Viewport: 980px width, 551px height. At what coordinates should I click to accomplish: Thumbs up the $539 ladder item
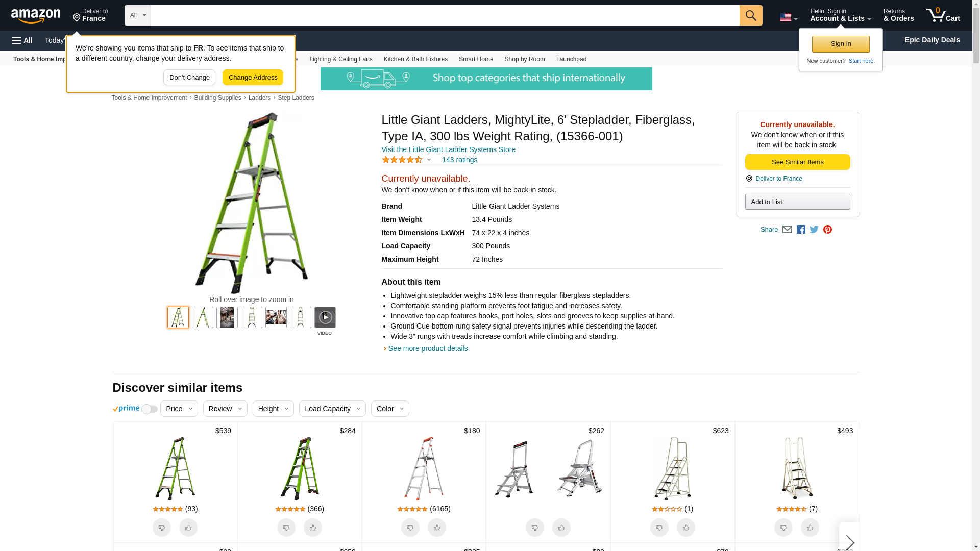[x=188, y=528]
